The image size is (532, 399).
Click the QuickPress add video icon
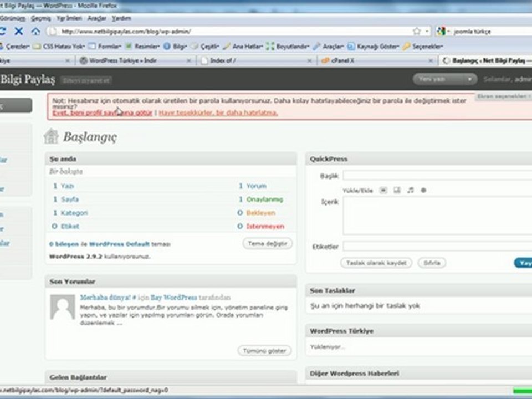pyautogui.click(x=397, y=190)
